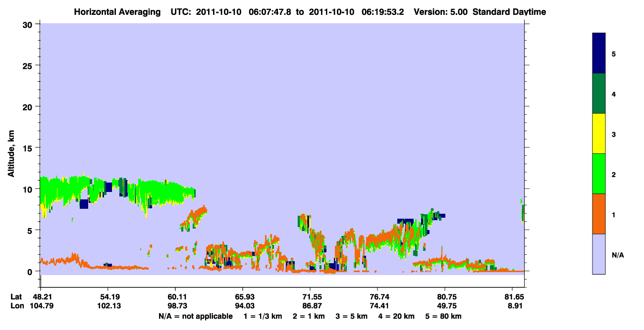Click the 'Standard Daytime' text
This screenshot has width=644, height=330.
tap(509, 12)
